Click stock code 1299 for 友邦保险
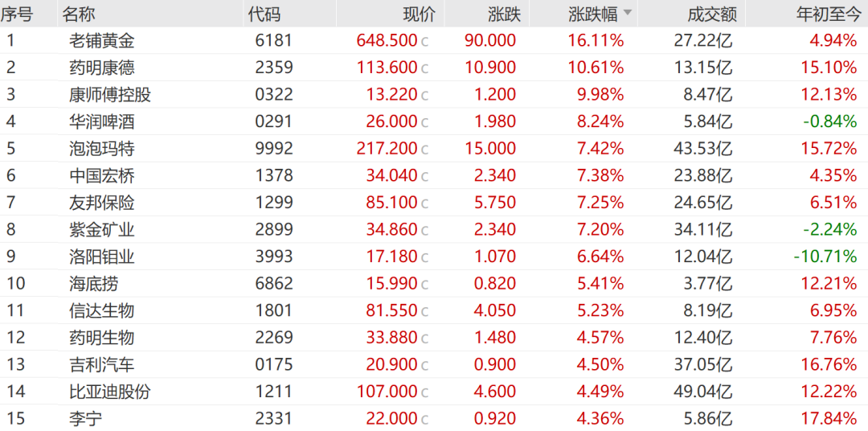 click(274, 203)
